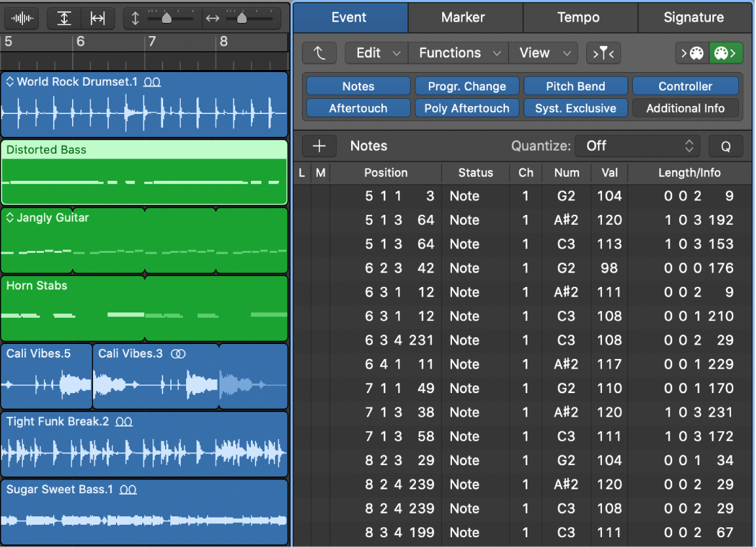Toggle the MIDI Output icon
Viewport: 756px width, 547px height.
726,52
